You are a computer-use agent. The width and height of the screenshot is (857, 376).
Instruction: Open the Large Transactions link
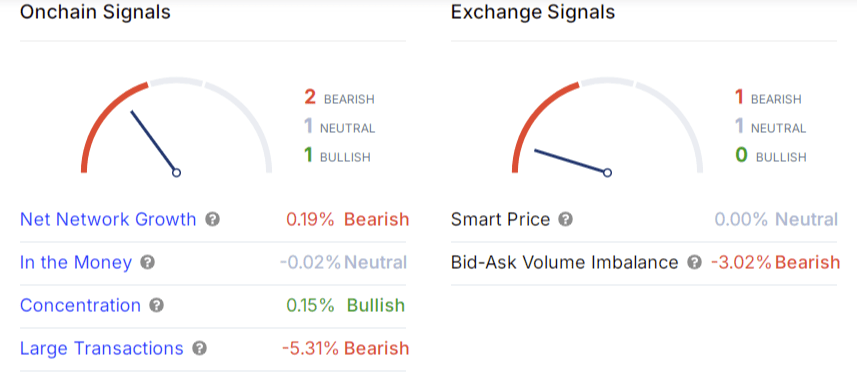click(102, 348)
